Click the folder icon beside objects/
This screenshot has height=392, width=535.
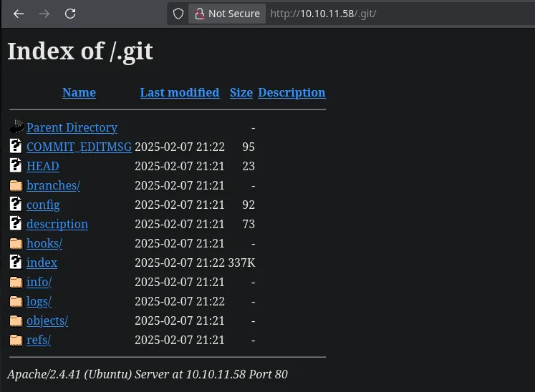(16, 320)
